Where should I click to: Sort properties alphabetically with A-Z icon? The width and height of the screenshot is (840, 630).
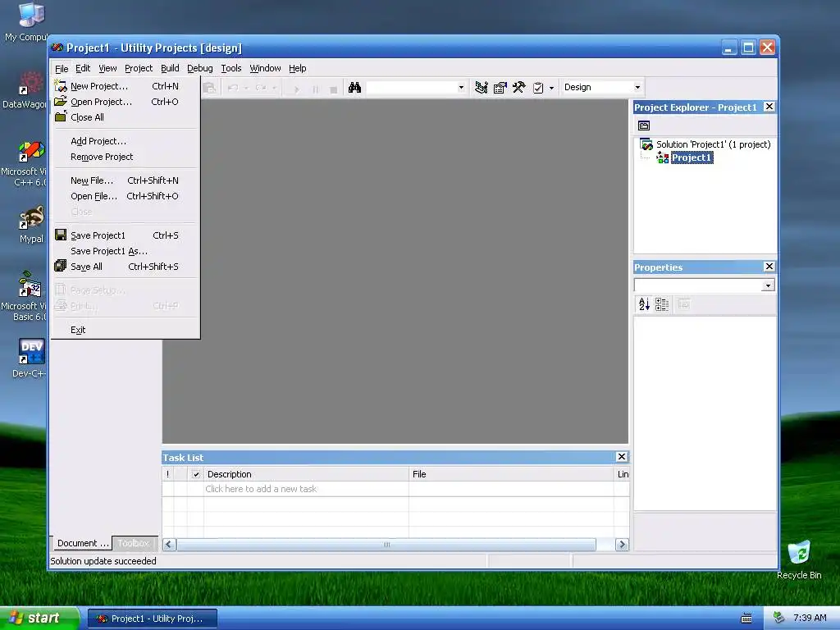644,304
